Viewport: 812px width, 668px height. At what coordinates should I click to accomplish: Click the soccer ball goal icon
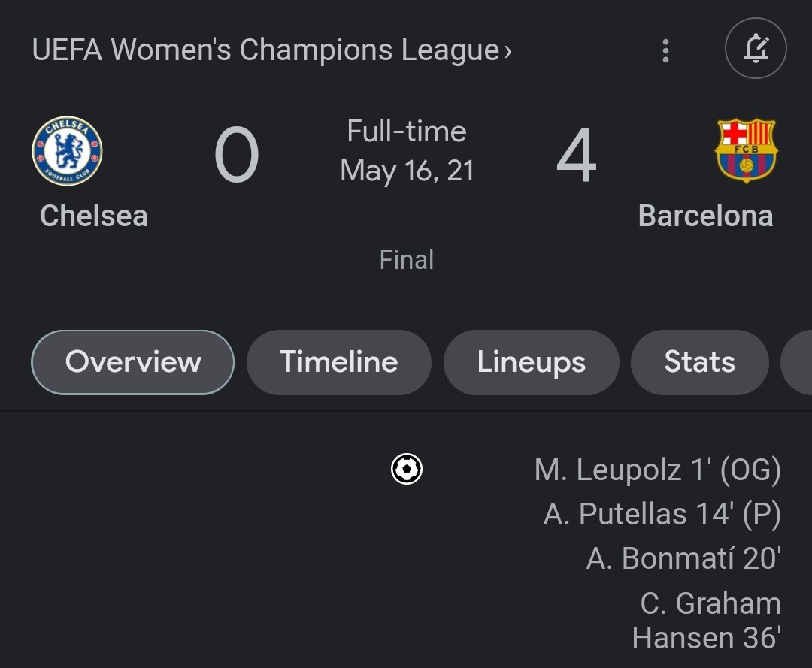(407, 469)
